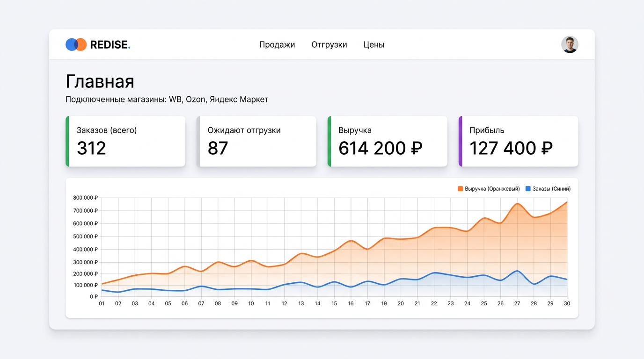This screenshot has height=359, width=644.
Task: Select day 15 on the chart x-axis
Action: (x=334, y=303)
